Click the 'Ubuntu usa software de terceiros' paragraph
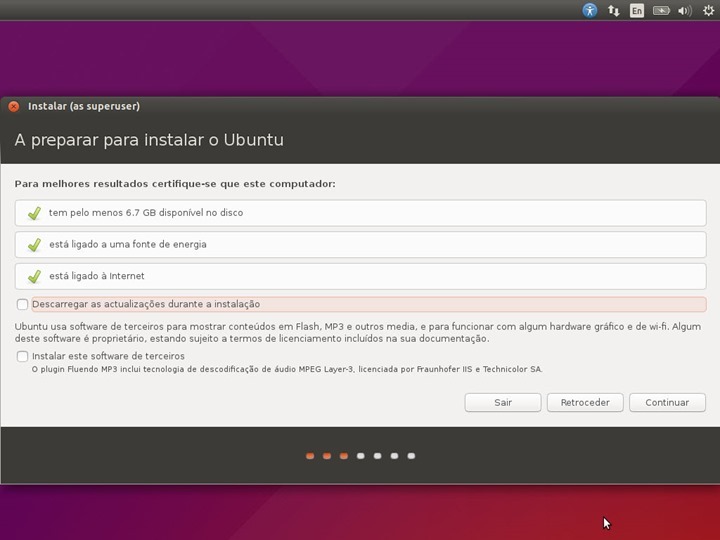The image size is (720, 540). point(358,333)
